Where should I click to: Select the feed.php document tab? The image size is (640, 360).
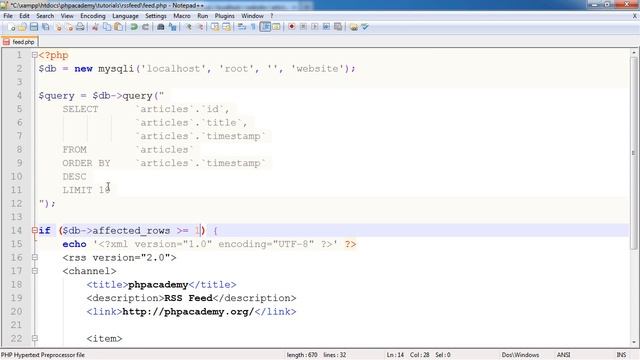[19, 42]
